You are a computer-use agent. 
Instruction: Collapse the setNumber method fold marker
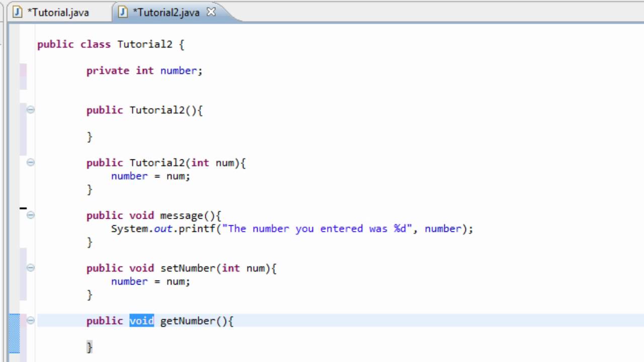click(x=31, y=268)
